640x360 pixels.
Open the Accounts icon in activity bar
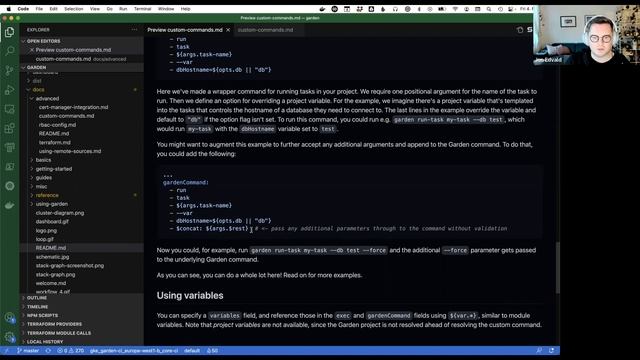9,318
